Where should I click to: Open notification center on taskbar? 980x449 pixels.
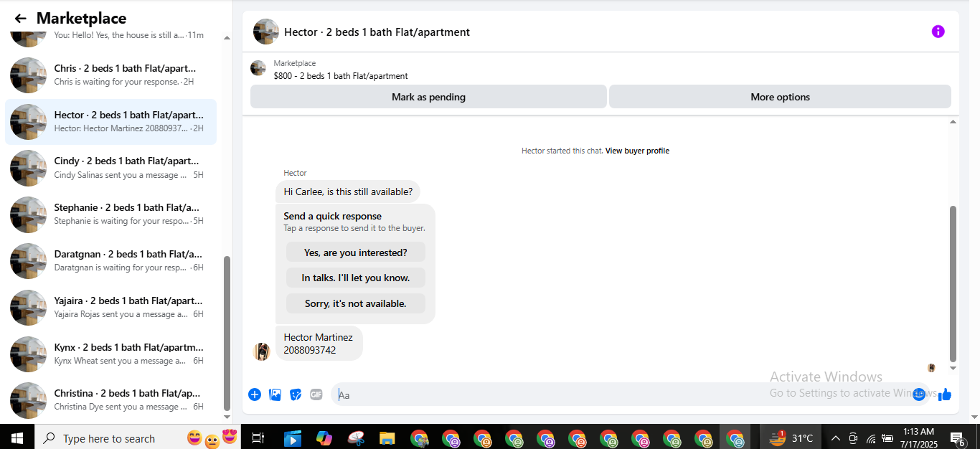(x=957, y=438)
